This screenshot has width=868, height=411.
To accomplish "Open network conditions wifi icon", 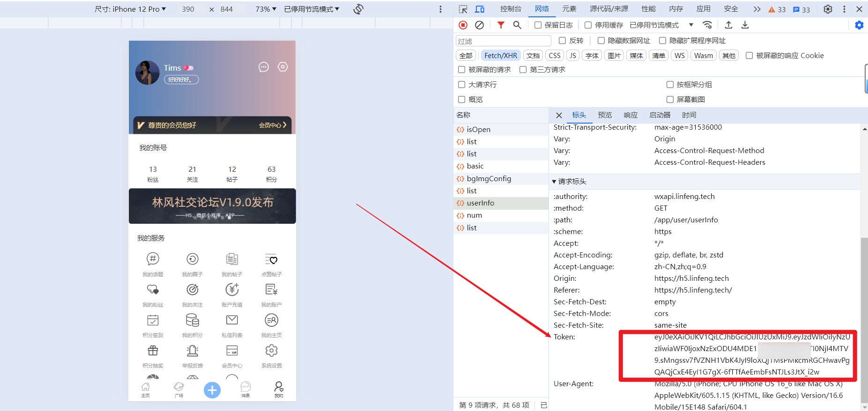I will [707, 25].
